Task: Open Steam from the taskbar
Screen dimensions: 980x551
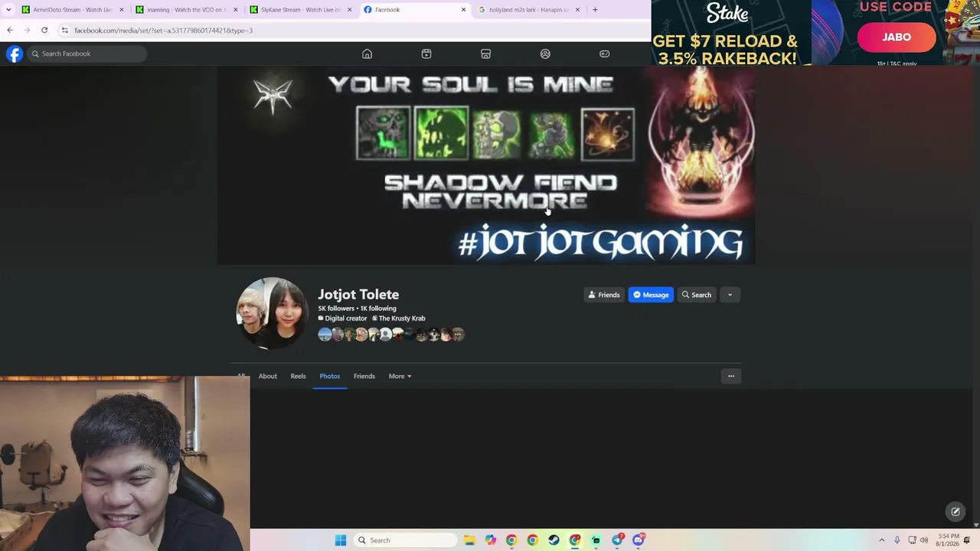Action: click(x=554, y=540)
